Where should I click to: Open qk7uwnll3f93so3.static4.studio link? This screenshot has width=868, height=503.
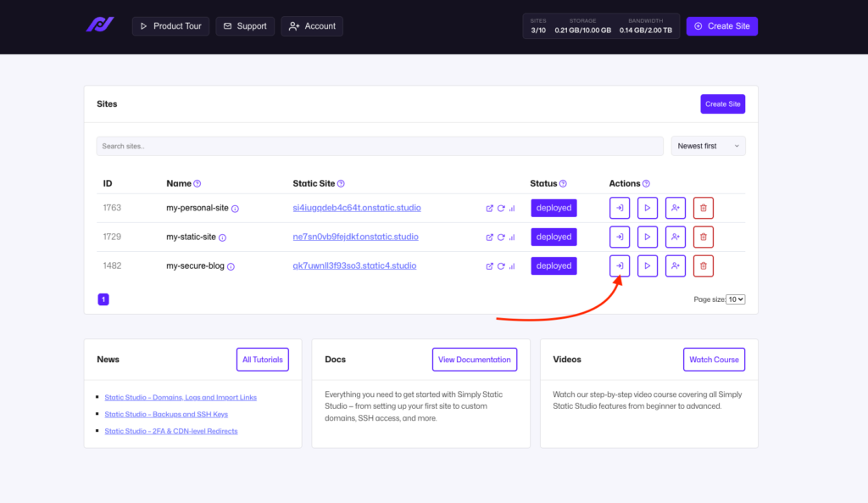coord(354,265)
